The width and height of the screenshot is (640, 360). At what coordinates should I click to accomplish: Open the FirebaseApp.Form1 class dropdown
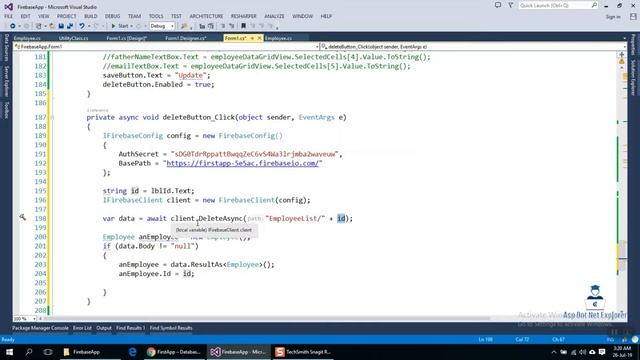click(x=167, y=47)
